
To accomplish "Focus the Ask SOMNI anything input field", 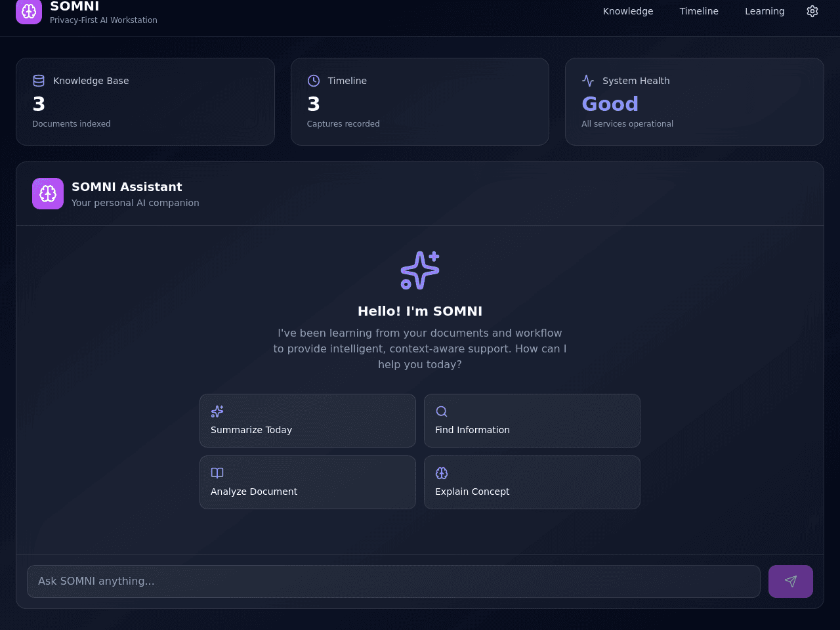I will coord(394,581).
